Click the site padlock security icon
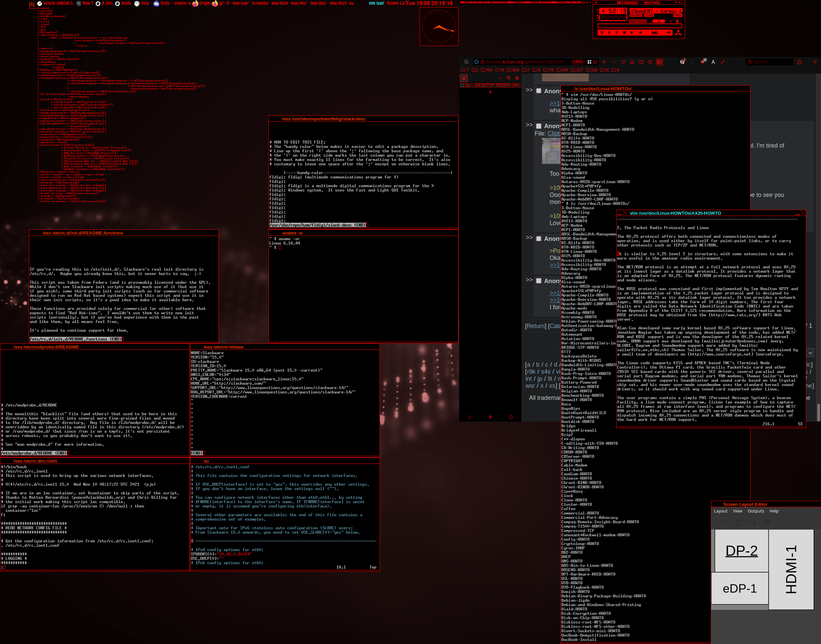Viewport: 821px width, 644px height. pyautogui.click(x=482, y=62)
